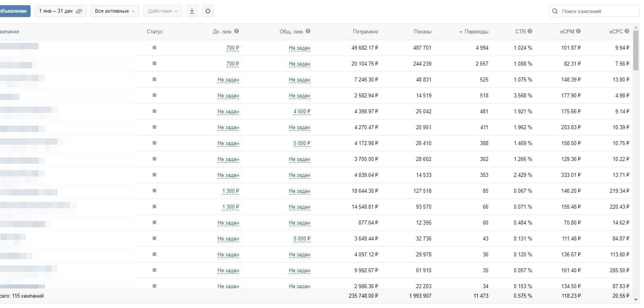644x308 pixels.
Task: Click status icon in row with 18 644.30 ₽
Action: click(x=154, y=191)
